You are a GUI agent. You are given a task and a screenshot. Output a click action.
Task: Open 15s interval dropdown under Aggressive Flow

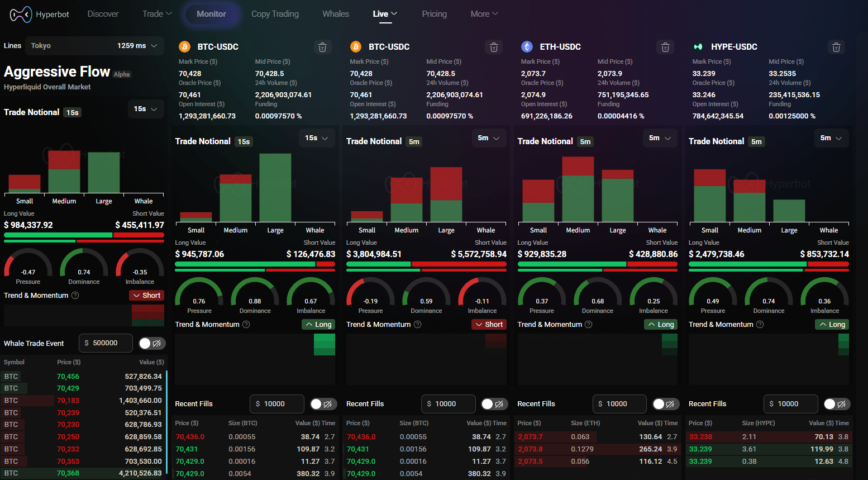pyautogui.click(x=146, y=109)
